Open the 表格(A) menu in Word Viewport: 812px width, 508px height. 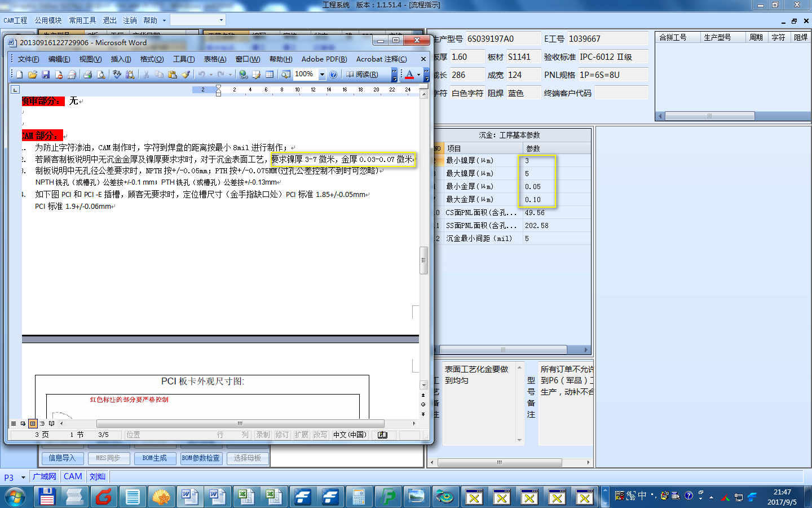pyautogui.click(x=215, y=59)
